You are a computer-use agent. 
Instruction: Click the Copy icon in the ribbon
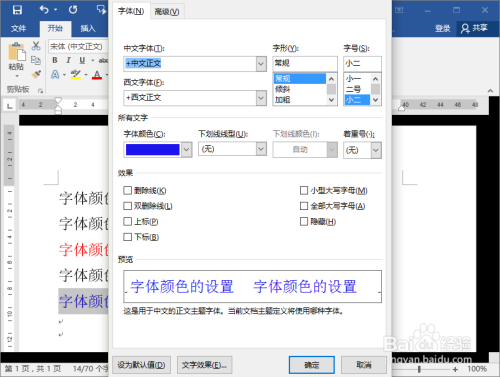click(x=36, y=60)
